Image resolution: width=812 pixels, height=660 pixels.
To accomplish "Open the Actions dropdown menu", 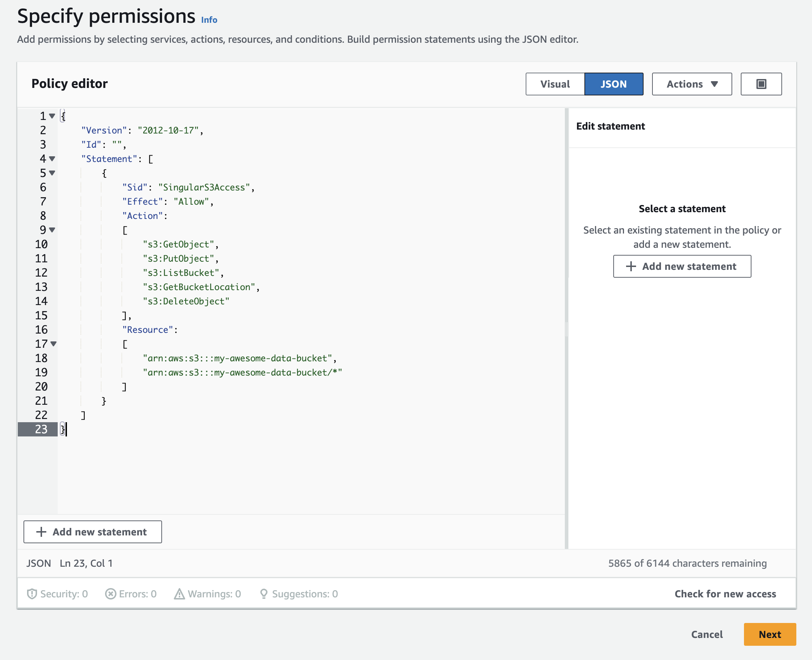I will pyautogui.click(x=692, y=84).
